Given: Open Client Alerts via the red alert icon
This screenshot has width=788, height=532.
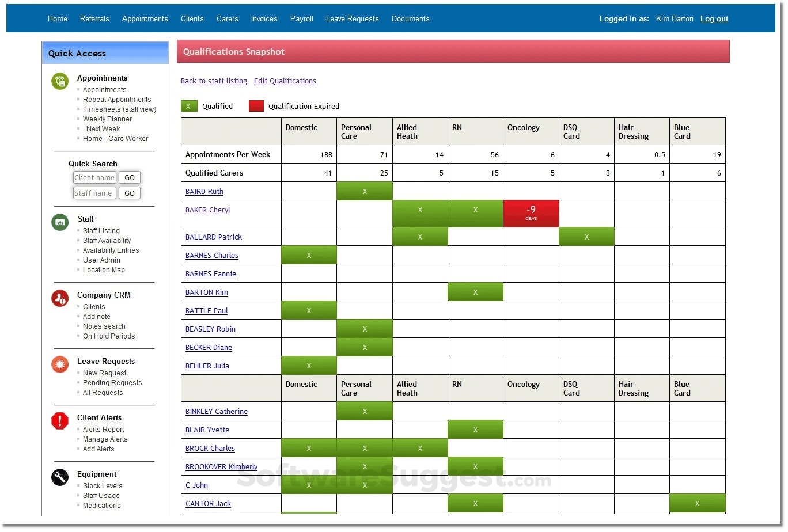Looking at the screenshot, I should [59, 421].
